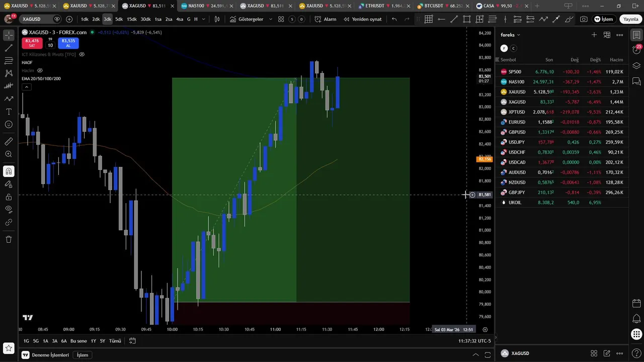The width and height of the screenshot is (644, 362).
Task: Select NAS100 row in the watchlist
Action: coord(562,82)
